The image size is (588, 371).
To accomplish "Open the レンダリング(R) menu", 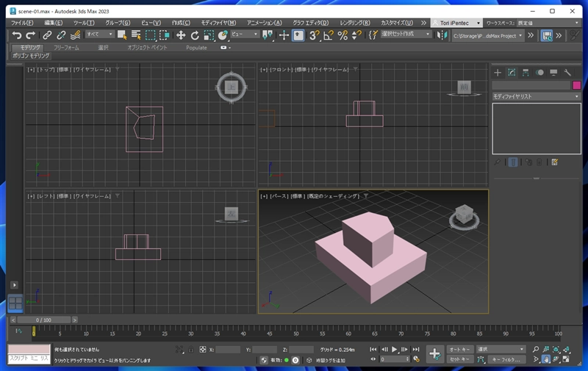I will 355,23.
